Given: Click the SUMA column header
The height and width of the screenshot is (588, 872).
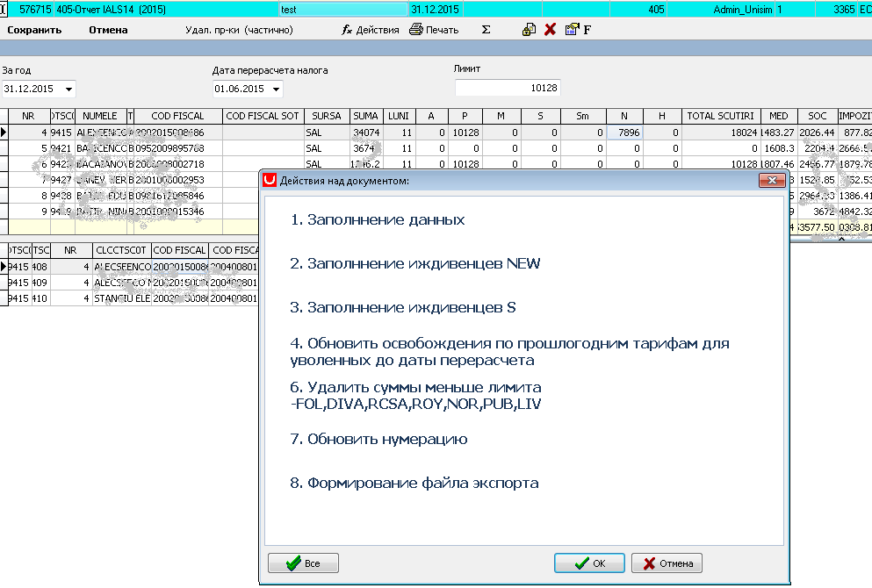Looking at the screenshot, I should coord(366,116).
